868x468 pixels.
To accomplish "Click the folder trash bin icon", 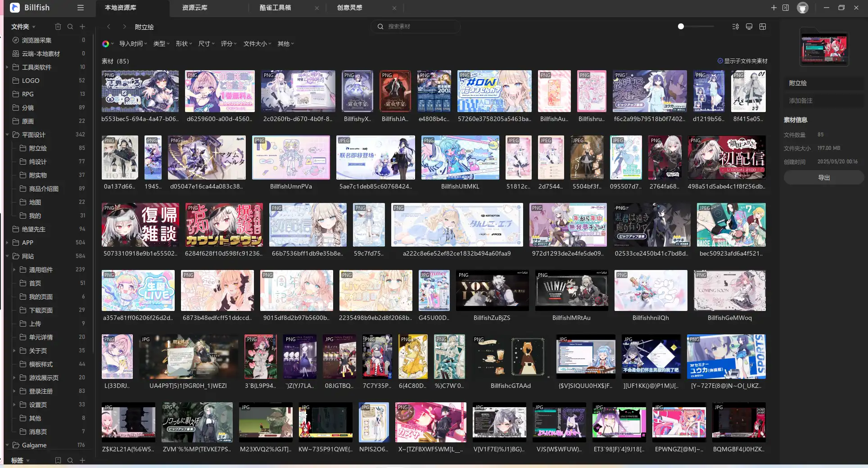I will [58, 27].
